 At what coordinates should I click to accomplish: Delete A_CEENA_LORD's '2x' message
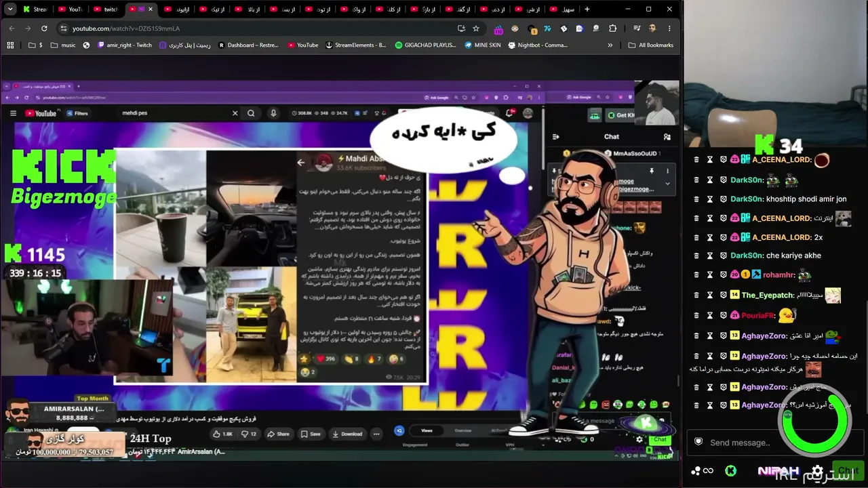pyautogui.click(x=696, y=237)
